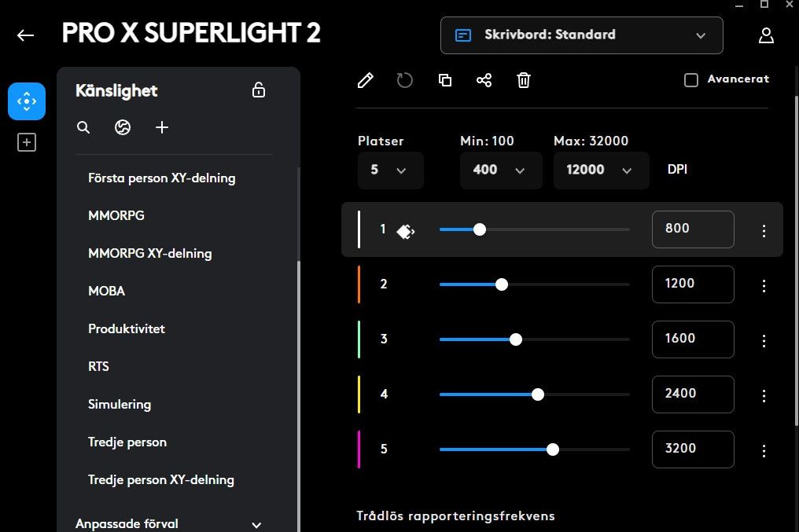Image resolution: width=799 pixels, height=532 pixels.
Task: Open more options for DPI level 800
Action: pos(764,230)
